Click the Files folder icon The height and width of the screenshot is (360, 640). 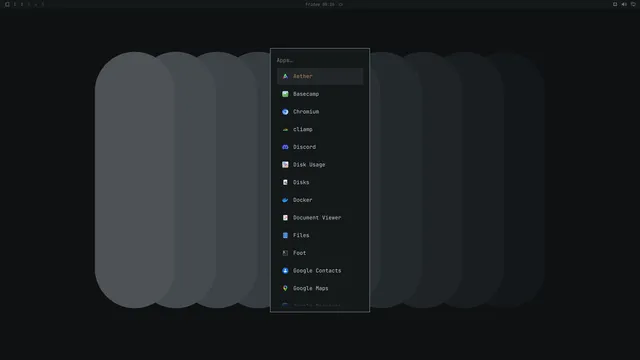point(285,235)
